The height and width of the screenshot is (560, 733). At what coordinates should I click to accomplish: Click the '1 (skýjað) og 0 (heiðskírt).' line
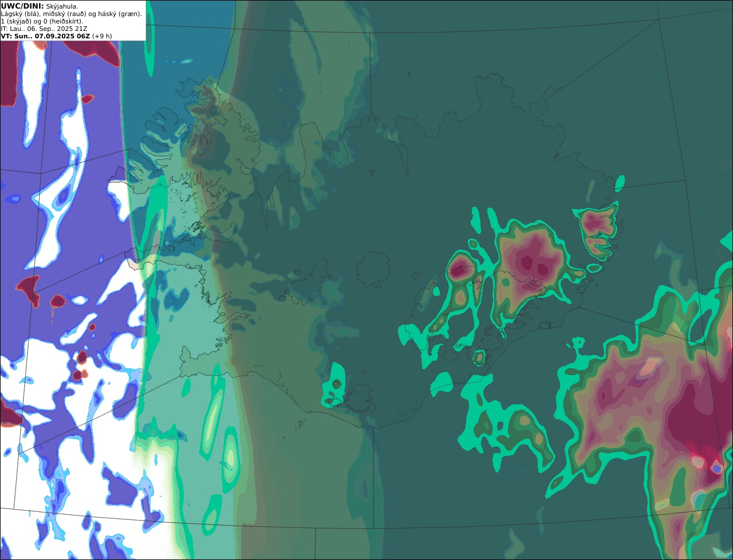[42, 21]
